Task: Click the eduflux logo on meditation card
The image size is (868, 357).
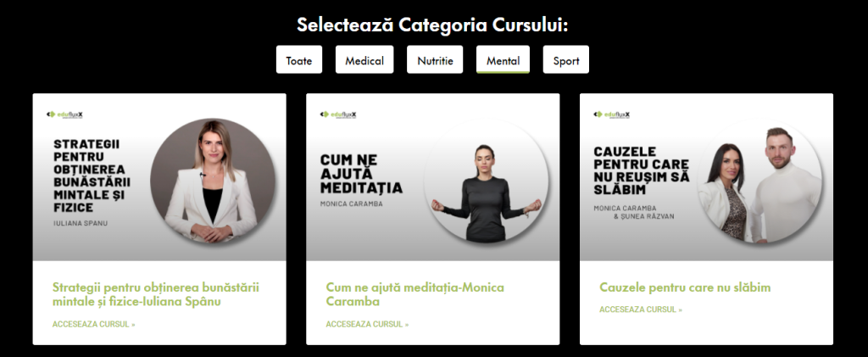Action: [x=338, y=114]
